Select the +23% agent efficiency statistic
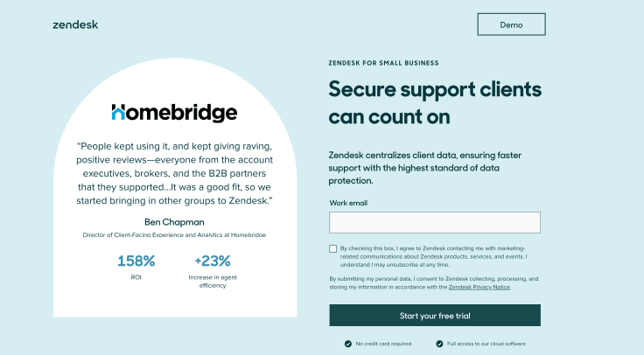The image size is (644, 355). 213,261
